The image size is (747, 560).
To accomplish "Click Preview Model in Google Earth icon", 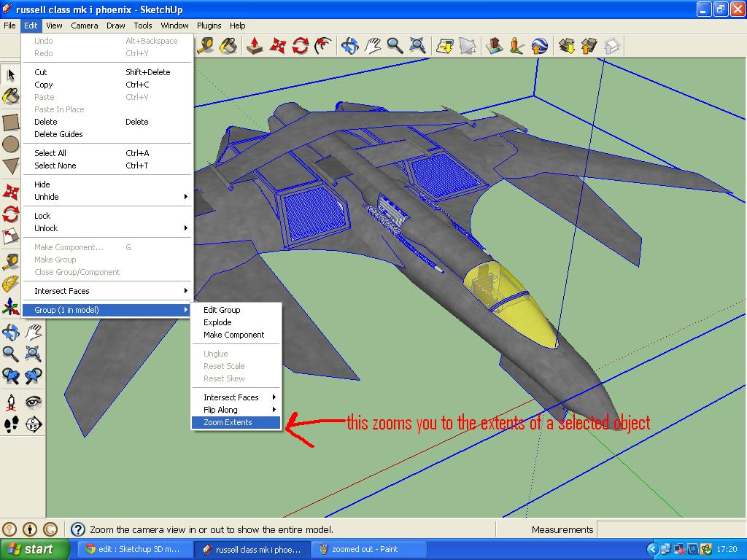I will [539, 46].
